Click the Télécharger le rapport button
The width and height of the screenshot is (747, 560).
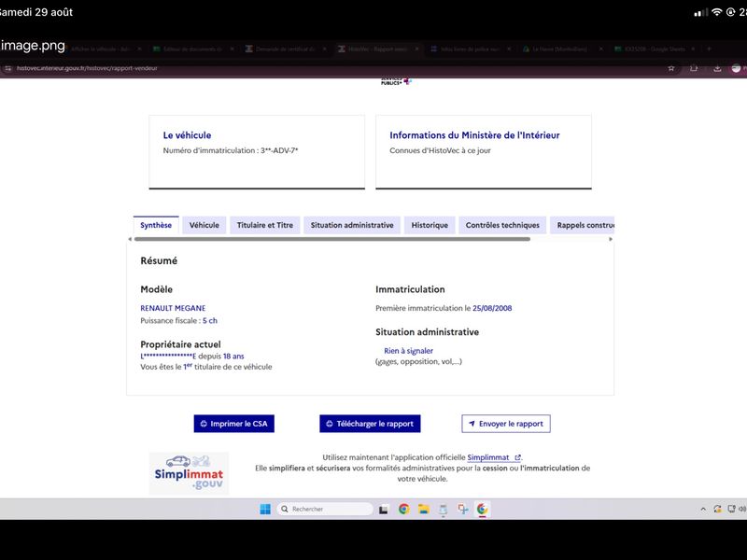click(370, 424)
